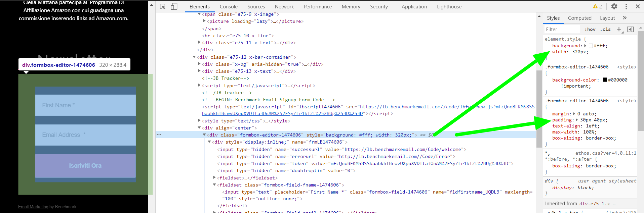The width and height of the screenshot is (644, 213).
Task: Open the white #fff background color swatch
Action: [x=591, y=46]
